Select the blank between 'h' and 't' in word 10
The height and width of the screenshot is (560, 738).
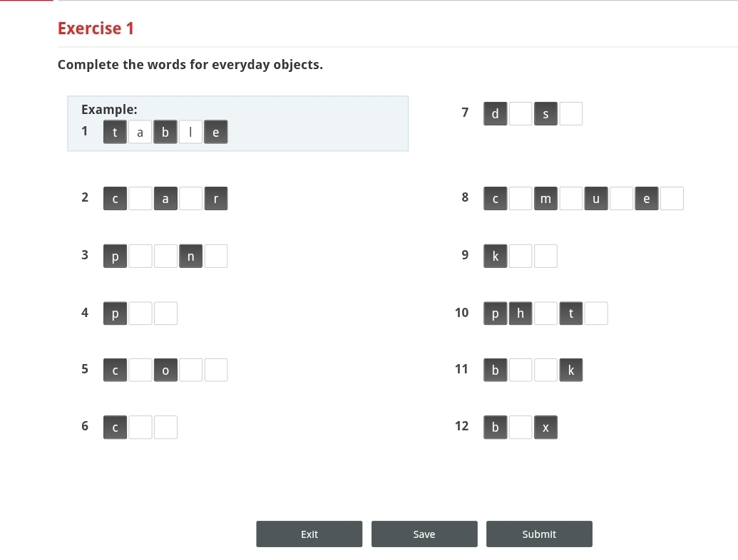tap(545, 313)
